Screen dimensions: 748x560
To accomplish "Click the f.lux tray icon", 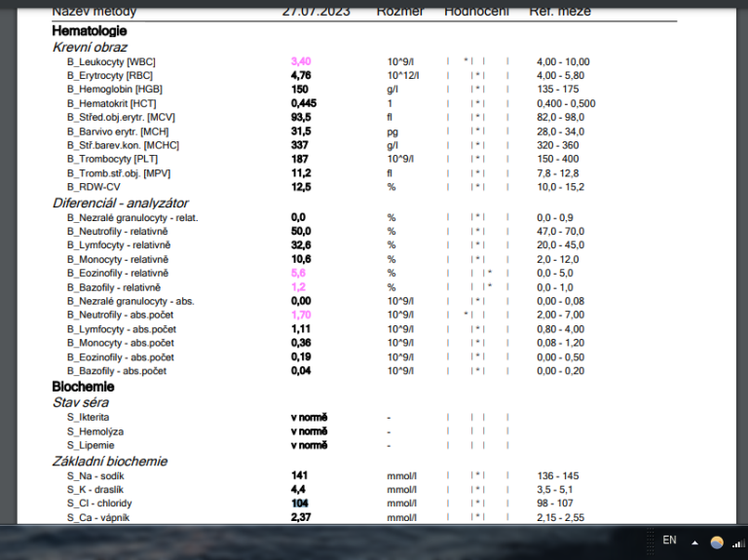I will 717,541.
